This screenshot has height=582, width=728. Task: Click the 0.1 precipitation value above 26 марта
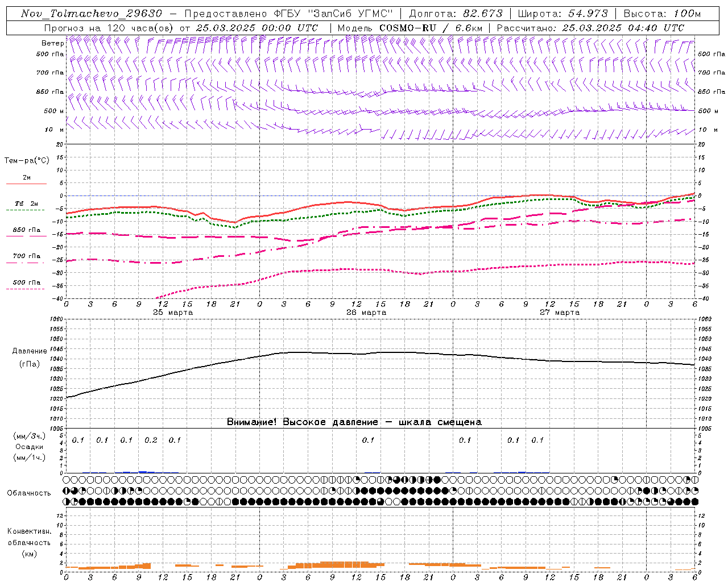coord(368,440)
